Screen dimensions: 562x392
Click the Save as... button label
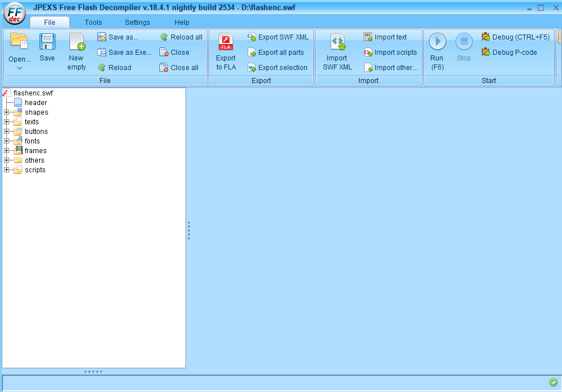[123, 37]
